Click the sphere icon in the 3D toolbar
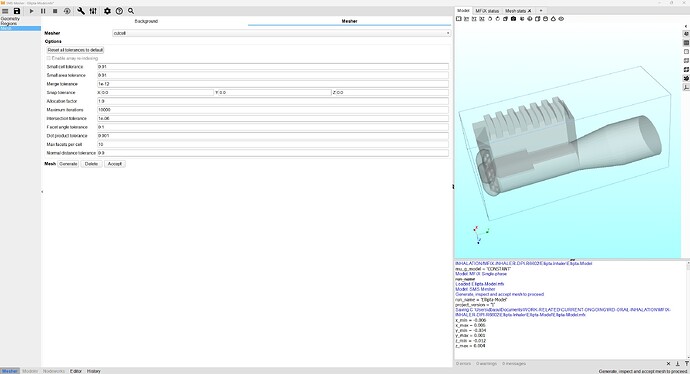The width and height of the screenshot is (690, 374). click(x=530, y=19)
